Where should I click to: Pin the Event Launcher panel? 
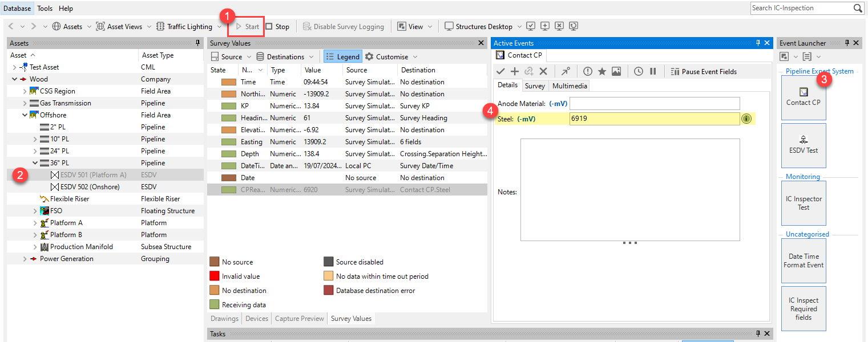coord(847,43)
